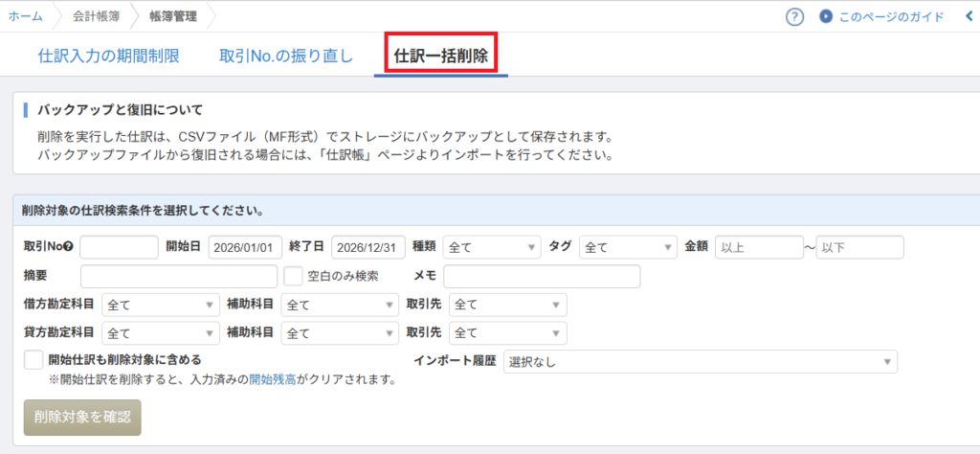Image resolution: width=980 pixels, height=454 pixels.
Task: Click the 取引No help tooltip icon
Action: [x=69, y=247]
